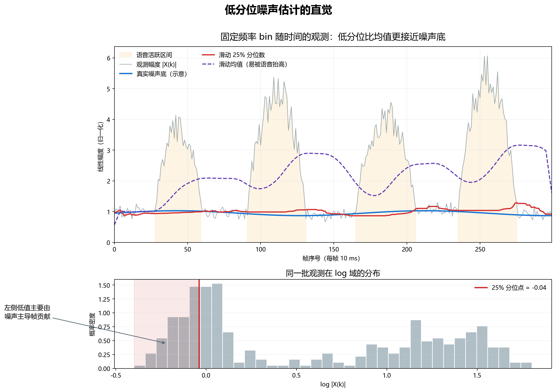Image resolution: width=556 pixels, height=392 pixels.
Task: Click the figure title '低分位噪声估计的直觉'
Action: (x=278, y=10)
